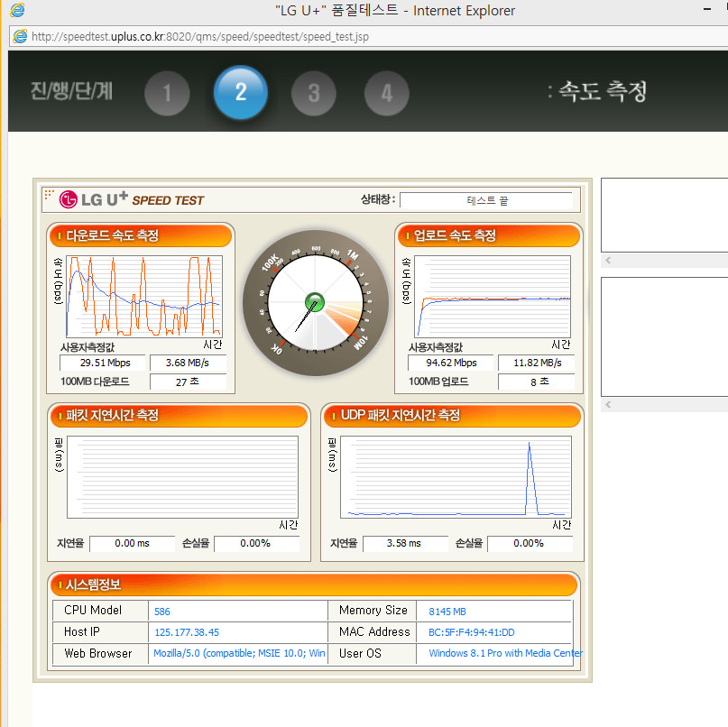Click the upload speed graph

click(x=493, y=296)
